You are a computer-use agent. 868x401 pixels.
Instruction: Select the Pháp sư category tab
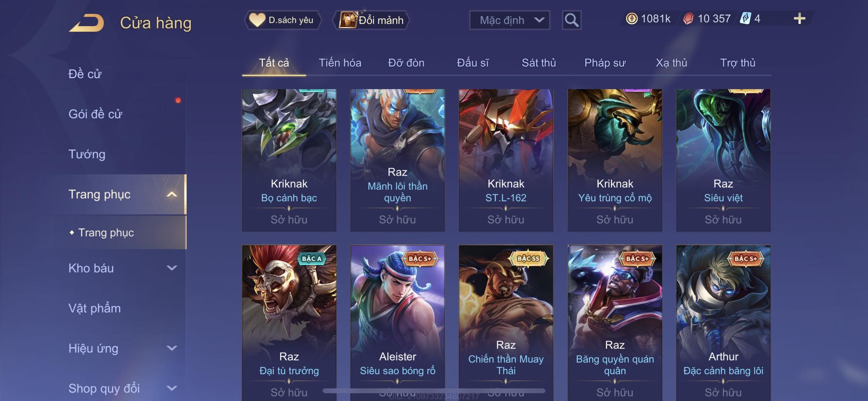click(605, 63)
